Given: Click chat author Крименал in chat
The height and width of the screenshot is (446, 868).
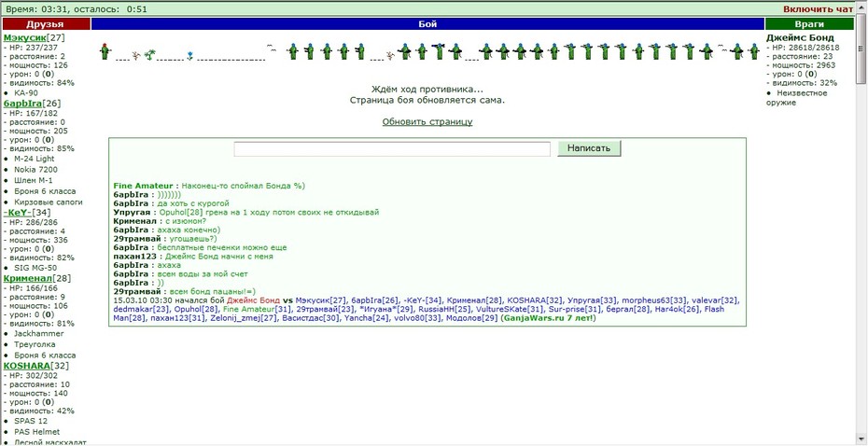Looking at the screenshot, I should pos(134,221).
